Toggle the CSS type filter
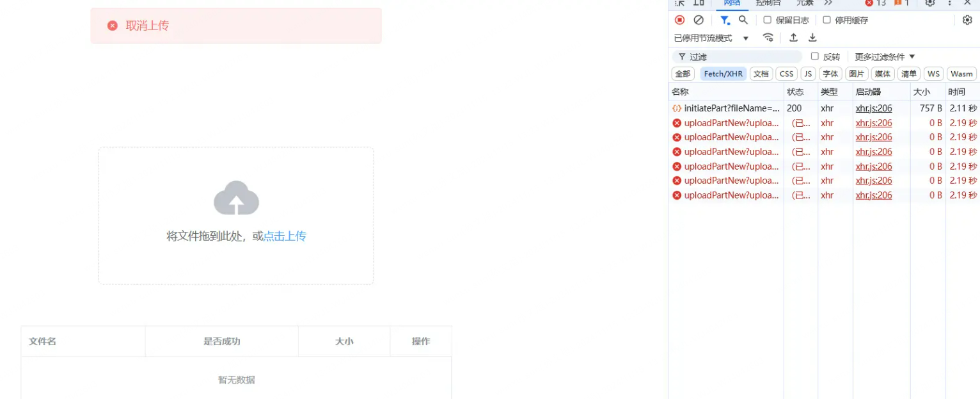 787,74
